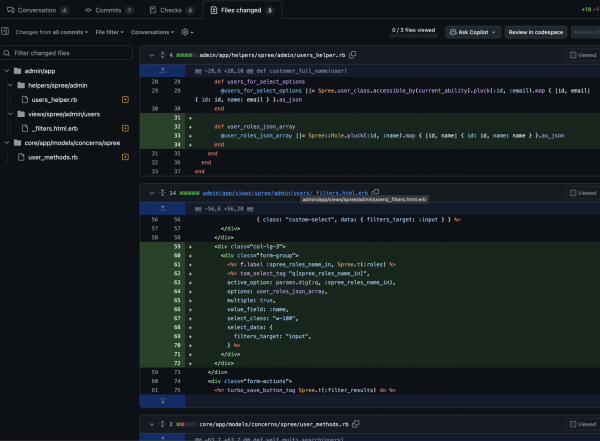The width and height of the screenshot is (600, 441).
Task: Collapse the users_helper.rb diff
Action: (x=152, y=55)
